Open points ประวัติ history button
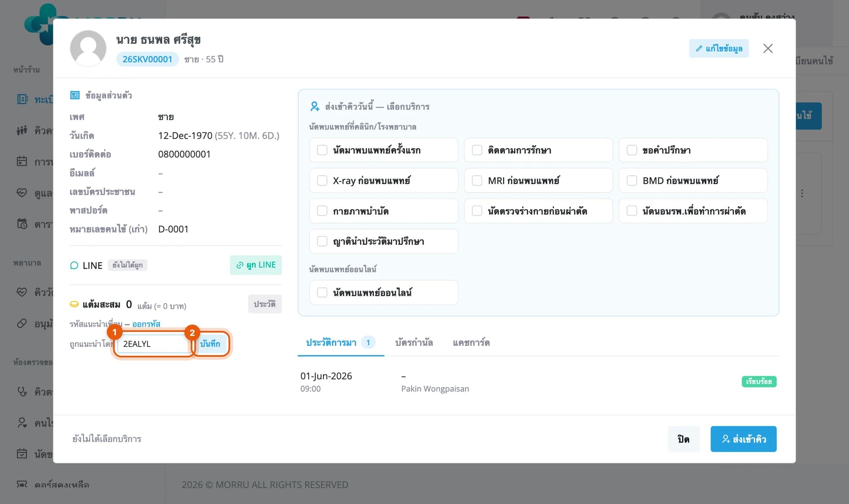This screenshot has height=504, width=849. (264, 304)
